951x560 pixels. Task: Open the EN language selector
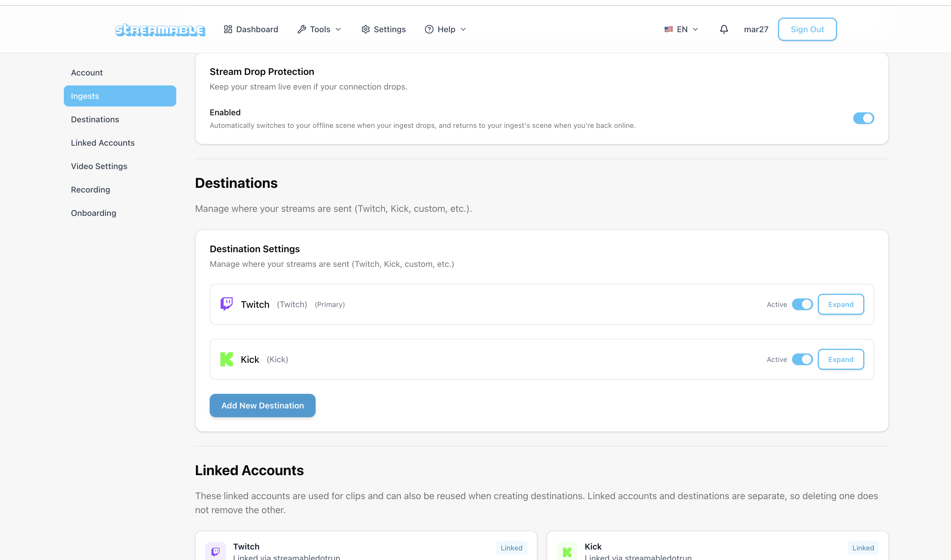(681, 30)
